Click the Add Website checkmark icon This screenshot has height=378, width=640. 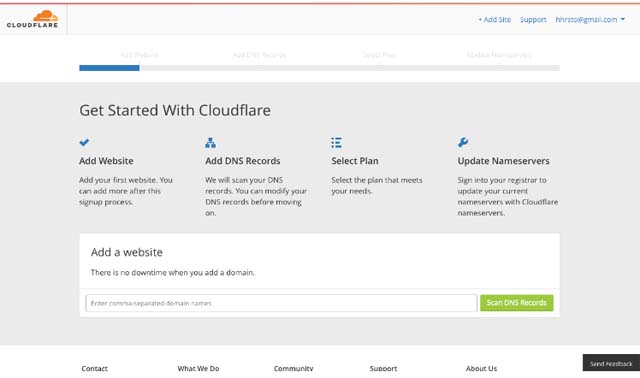click(84, 142)
